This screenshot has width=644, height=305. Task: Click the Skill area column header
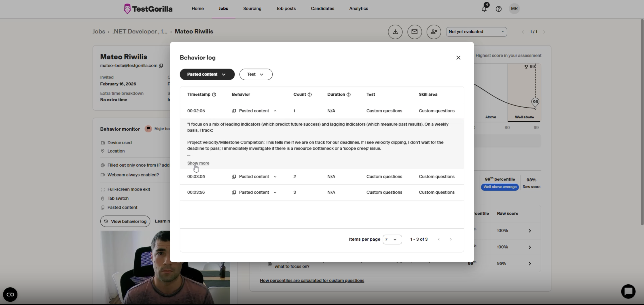pyautogui.click(x=428, y=95)
